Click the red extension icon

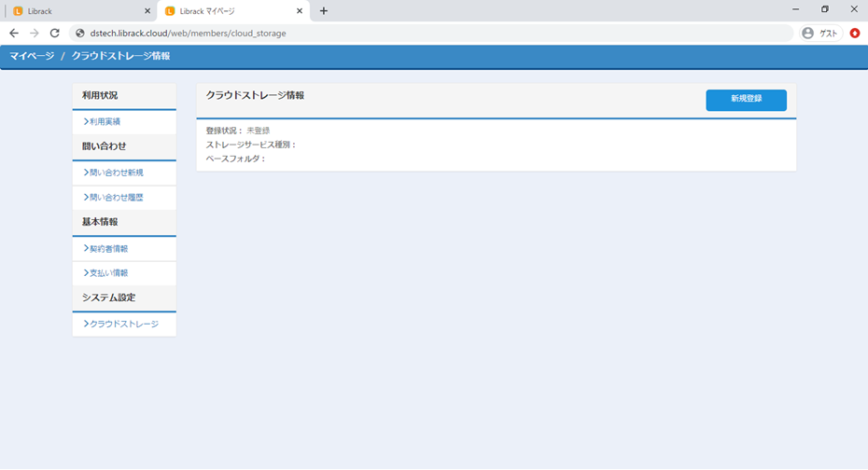point(855,34)
